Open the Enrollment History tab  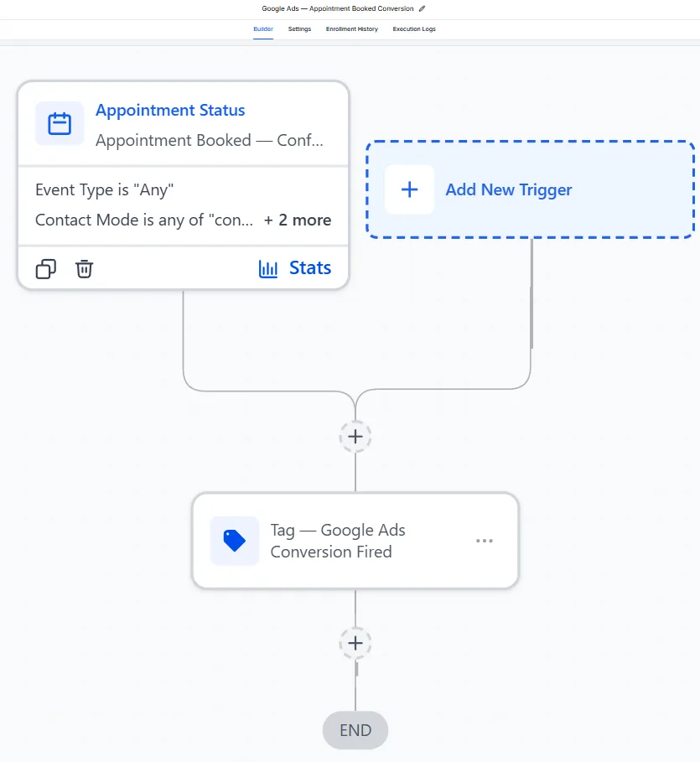[351, 29]
